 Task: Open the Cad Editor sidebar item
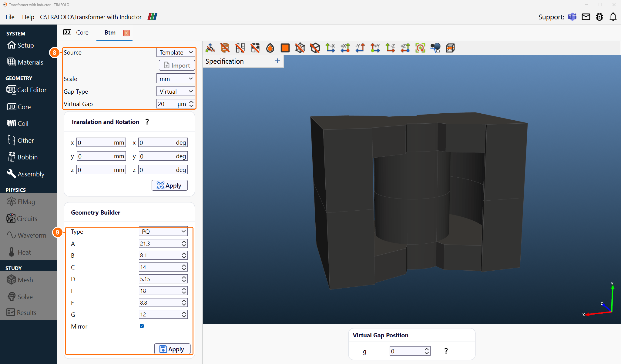(x=27, y=90)
